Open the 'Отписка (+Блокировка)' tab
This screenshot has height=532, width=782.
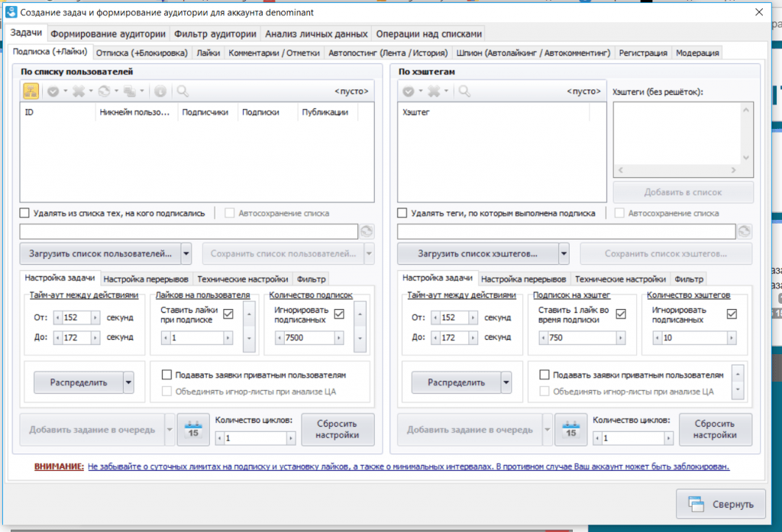142,53
